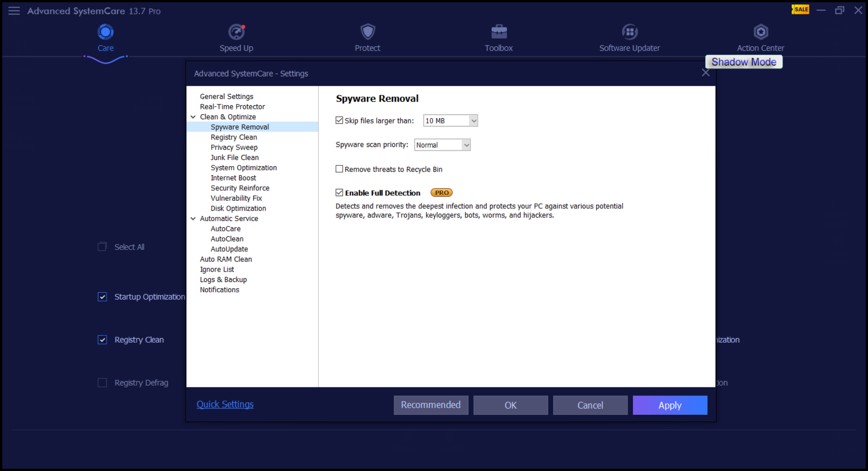Click the Cancel button
The height and width of the screenshot is (471, 868).
coord(590,405)
